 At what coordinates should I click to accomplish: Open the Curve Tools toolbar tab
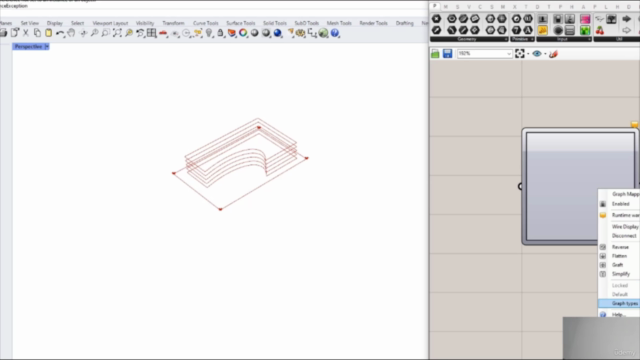click(x=205, y=23)
